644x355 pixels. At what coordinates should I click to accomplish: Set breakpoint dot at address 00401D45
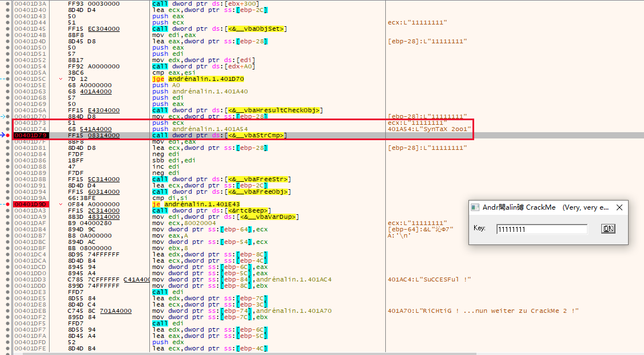coord(8,28)
